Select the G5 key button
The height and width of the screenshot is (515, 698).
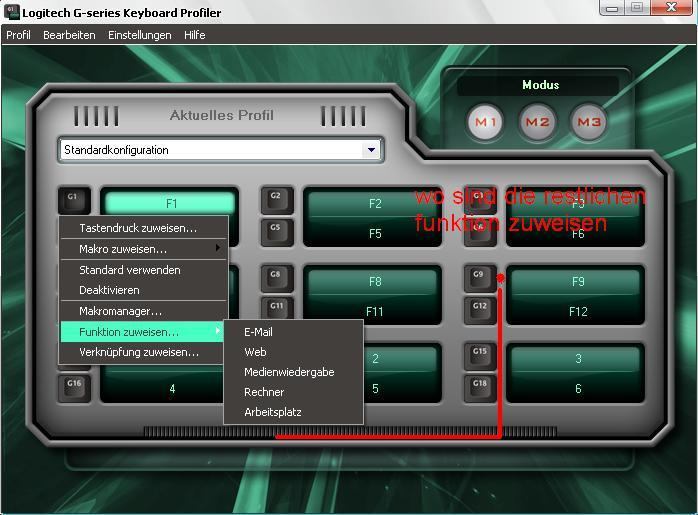click(x=277, y=232)
